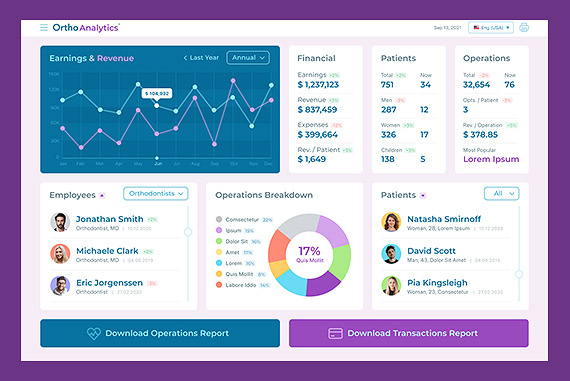Click Natasha Smirnoff's avatar photo

pos(391,222)
